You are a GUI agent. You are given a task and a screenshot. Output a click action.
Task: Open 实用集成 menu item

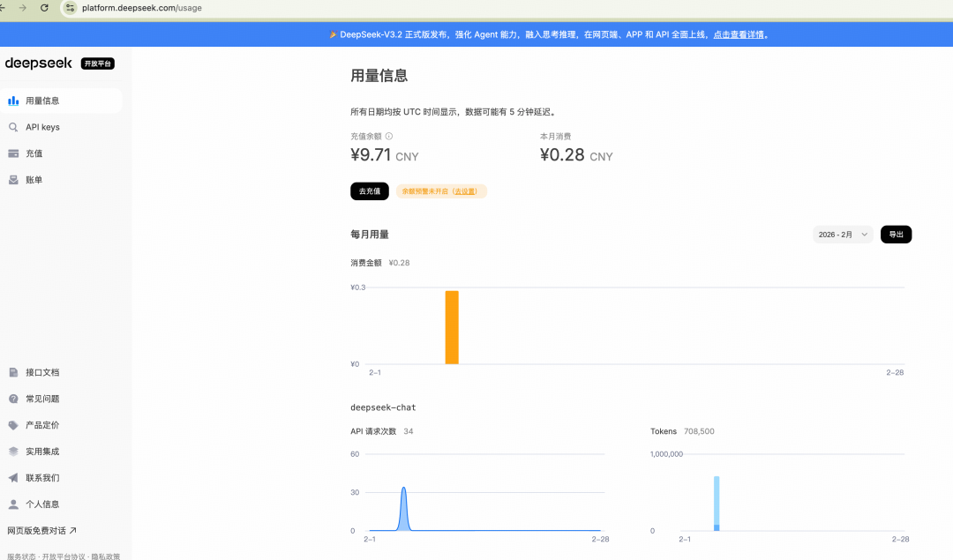[x=61, y=452]
